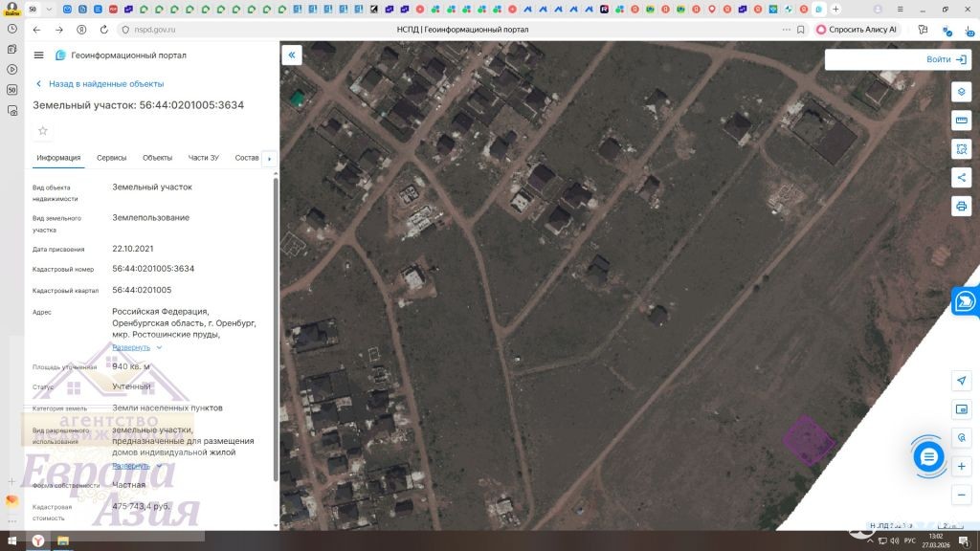The image size is (980, 551).
Task: Add the parcel to favorites with star
Action: tap(42, 131)
